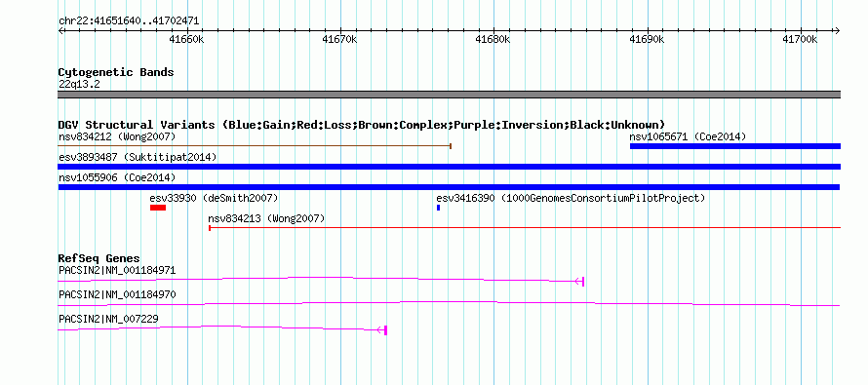The height and width of the screenshot is (385, 868).
Task: Select the blue esv3893487 gain bar
Action: coord(450,167)
